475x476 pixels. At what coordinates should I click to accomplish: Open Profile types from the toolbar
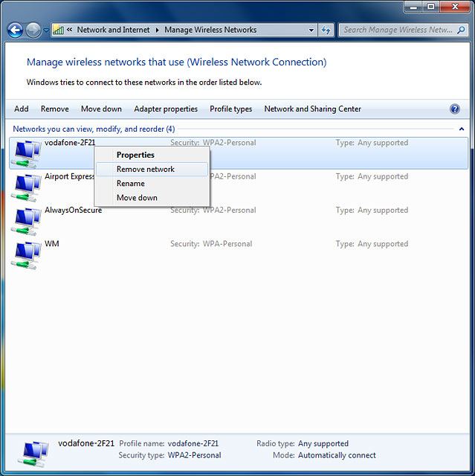[x=231, y=109]
